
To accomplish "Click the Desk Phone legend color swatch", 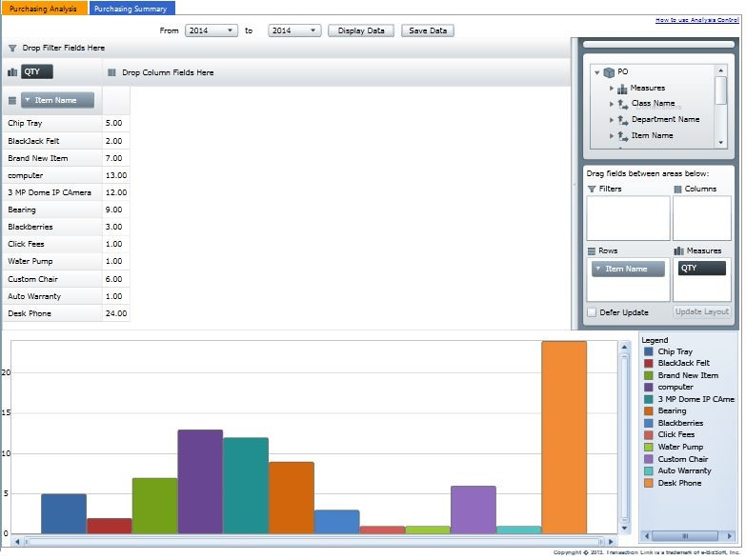I will point(648,483).
